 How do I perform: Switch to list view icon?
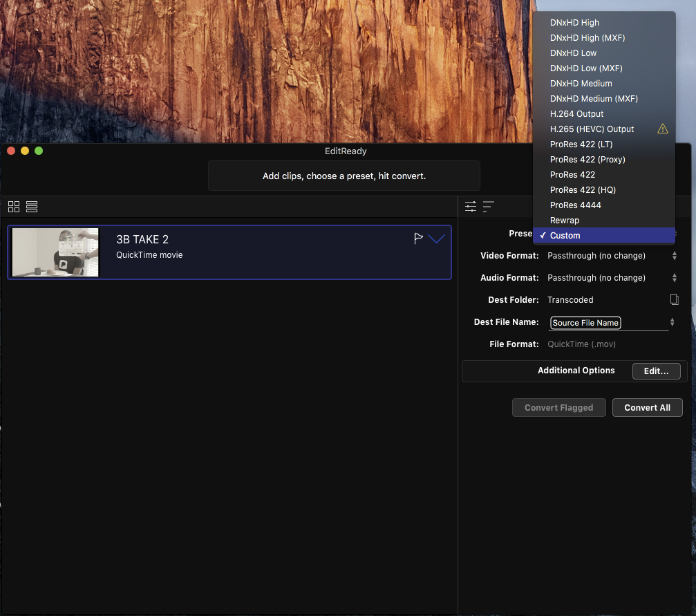[x=32, y=207]
